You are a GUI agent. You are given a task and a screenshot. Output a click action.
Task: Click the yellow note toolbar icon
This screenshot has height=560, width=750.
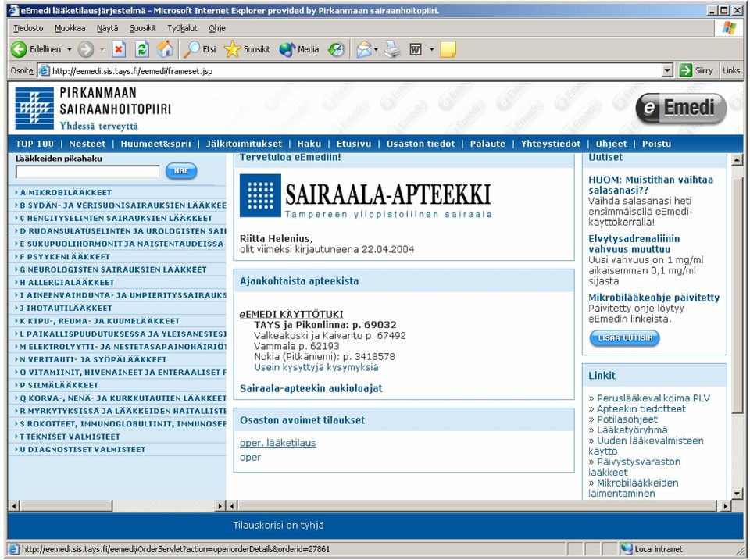(448, 48)
